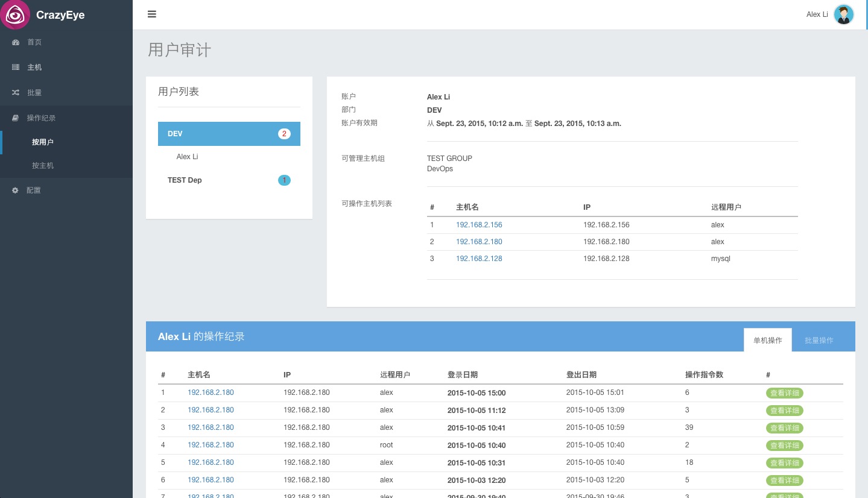Click 查看详细 for the root session row

click(x=785, y=446)
